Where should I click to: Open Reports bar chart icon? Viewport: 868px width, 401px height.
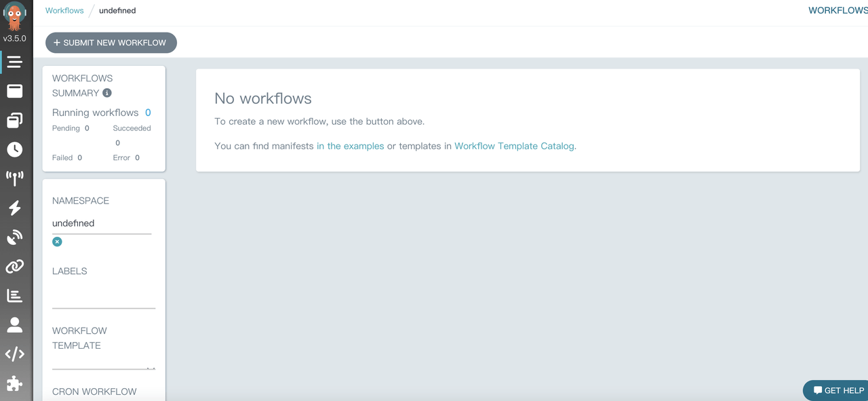14,296
